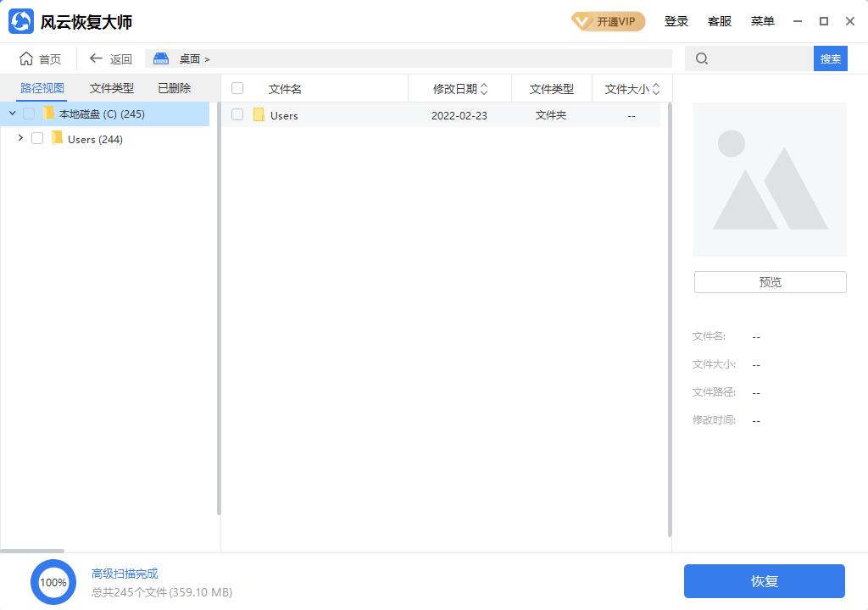Click the disk drive icon in breadcrumb bar
Viewport: 868px width, 610px height.
[x=160, y=58]
